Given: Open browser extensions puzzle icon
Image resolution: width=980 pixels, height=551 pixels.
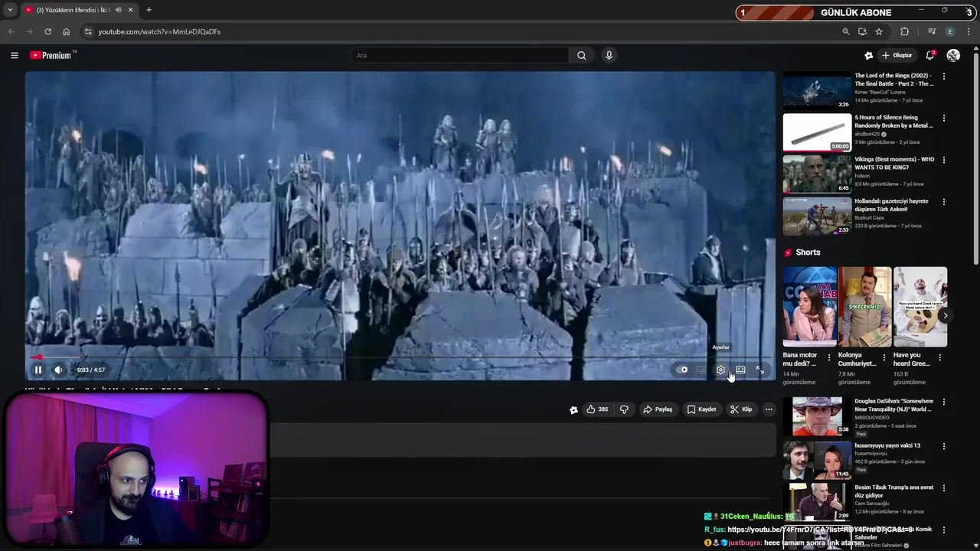Looking at the screenshot, I should [x=904, y=31].
